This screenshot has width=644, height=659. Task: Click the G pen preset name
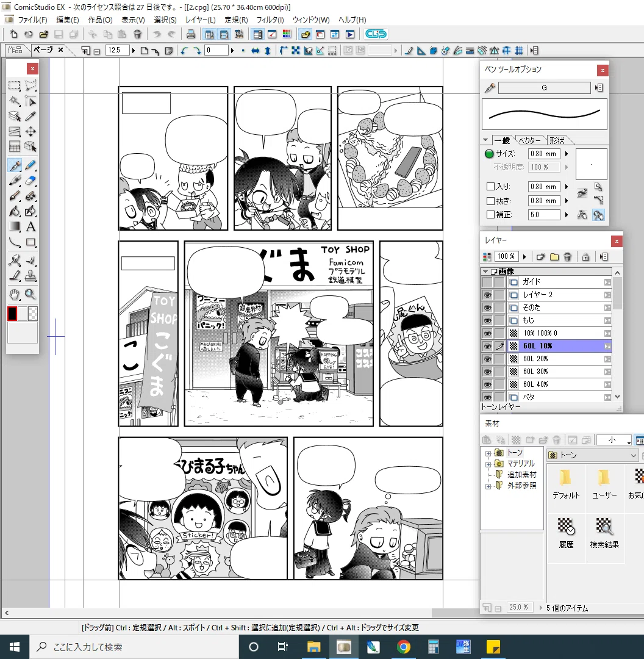tap(544, 87)
